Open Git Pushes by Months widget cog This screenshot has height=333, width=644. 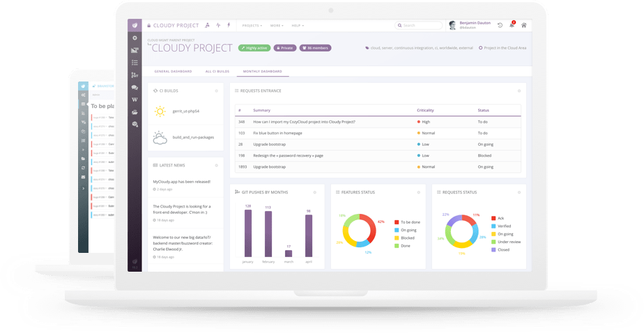[x=315, y=192]
